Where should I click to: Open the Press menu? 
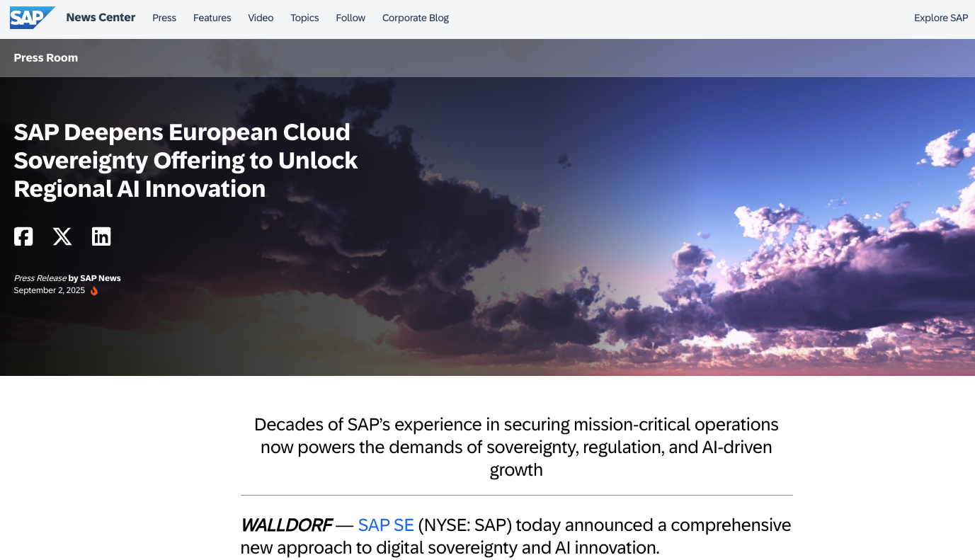164,18
